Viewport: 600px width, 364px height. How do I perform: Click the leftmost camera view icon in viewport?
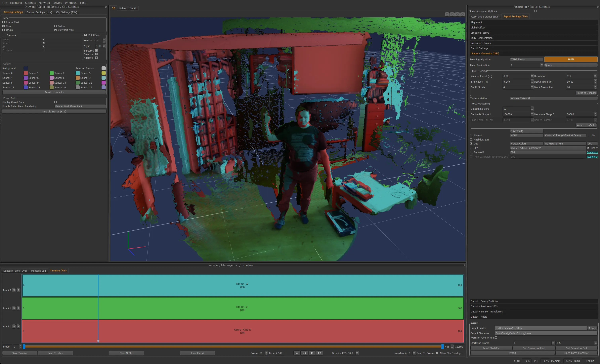pyautogui.click(x=447, y=14)
